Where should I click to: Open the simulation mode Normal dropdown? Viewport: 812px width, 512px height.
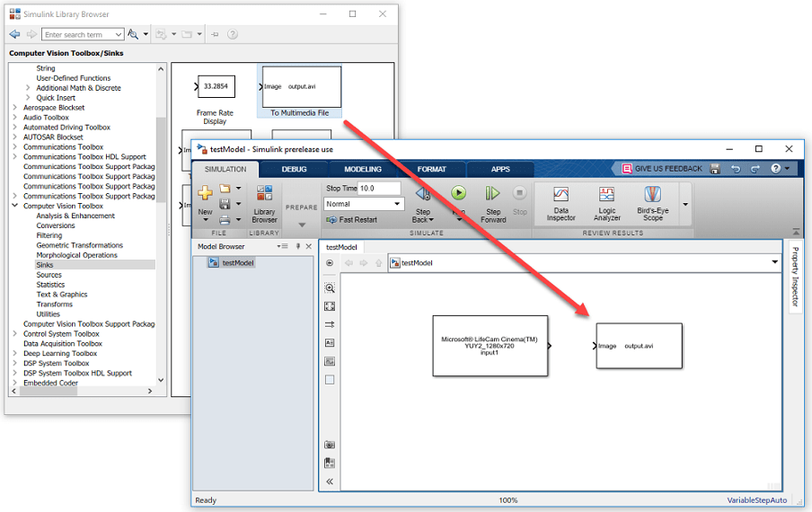(x=364, y=204)
